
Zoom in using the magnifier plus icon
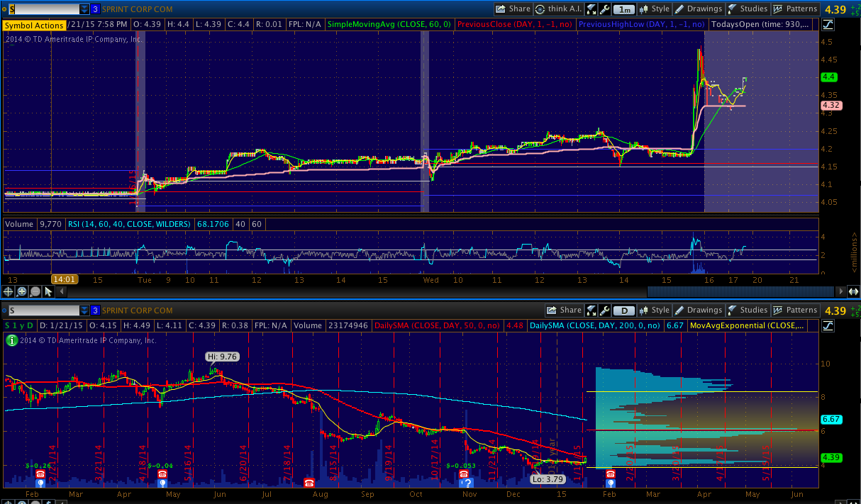point(22,291)
